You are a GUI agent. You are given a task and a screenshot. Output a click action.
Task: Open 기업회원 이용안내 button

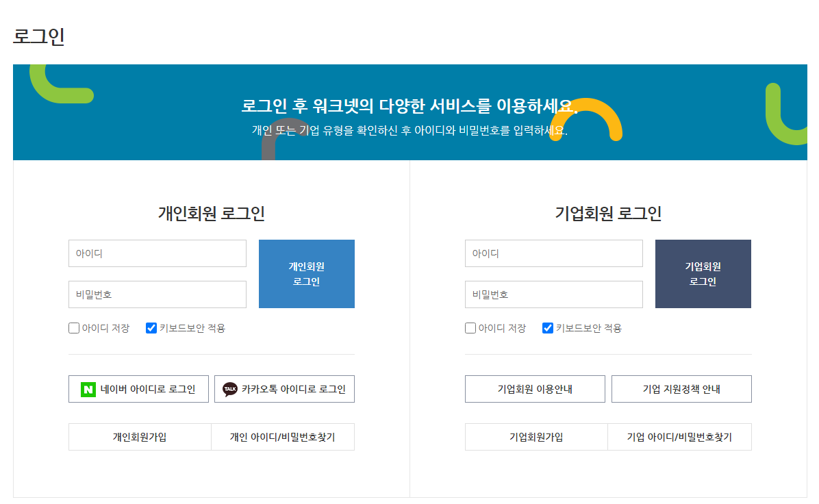click(535, 389)
